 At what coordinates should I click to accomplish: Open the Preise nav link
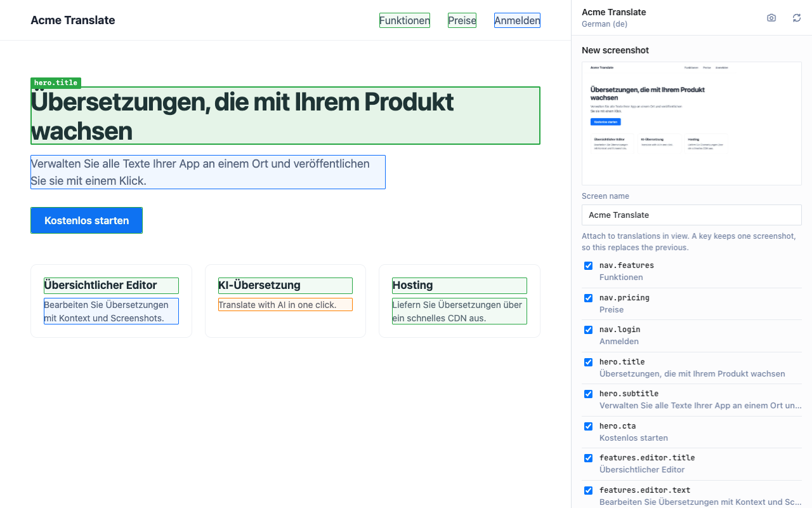462,20
